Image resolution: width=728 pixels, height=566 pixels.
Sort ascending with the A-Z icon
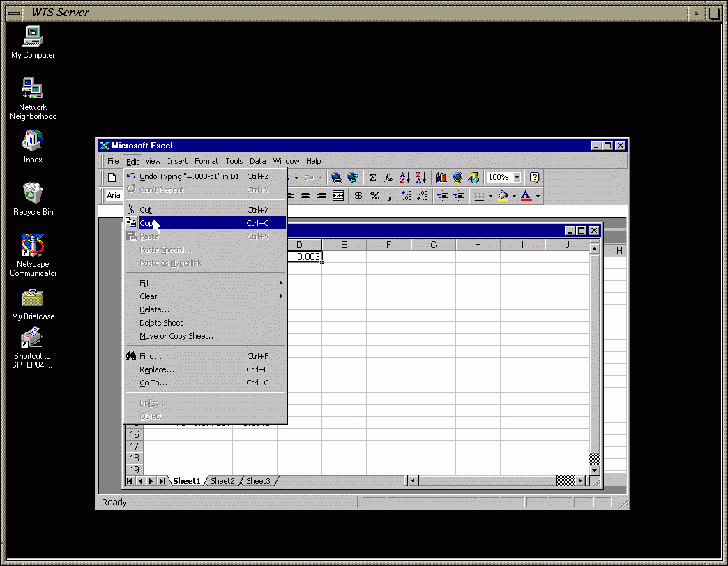pyautogui.click(x=405, y=178)
